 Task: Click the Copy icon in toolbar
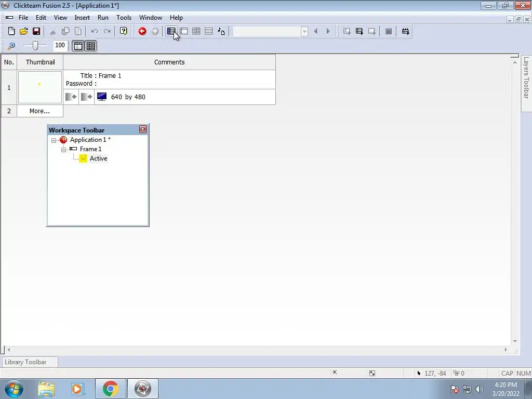point(65,31)
